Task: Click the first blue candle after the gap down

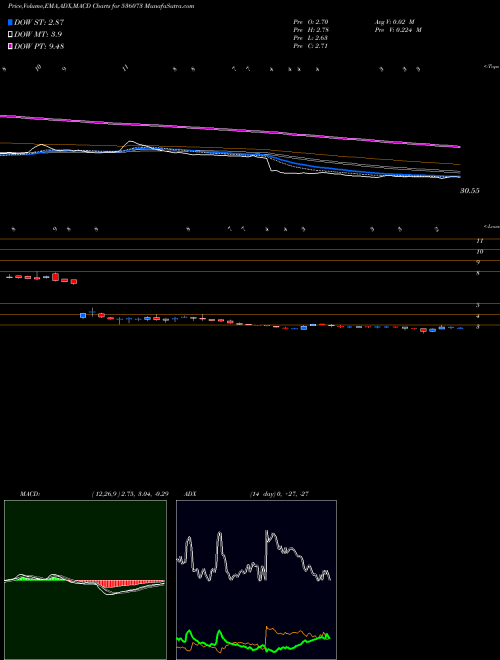Action: (x=83, y=315)
